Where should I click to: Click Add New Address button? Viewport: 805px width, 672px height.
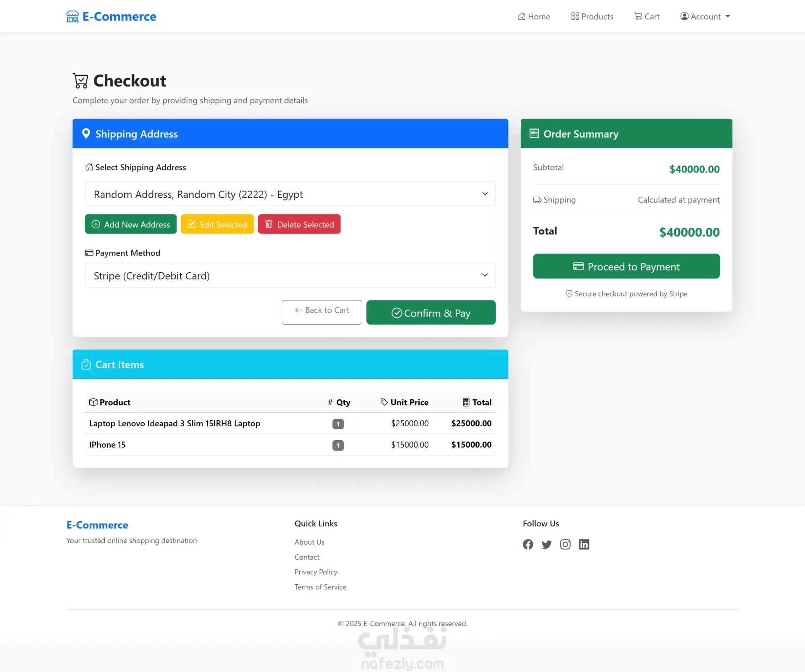pos(131,224)
